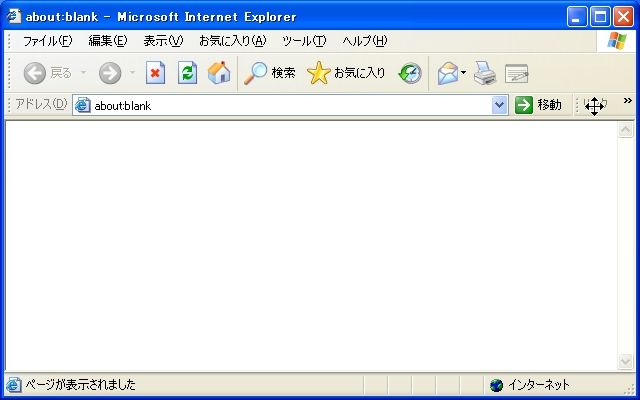The image size is (640, 400).
Task: Click the Back (戻る) arrow button
Action: pos(47,73)
